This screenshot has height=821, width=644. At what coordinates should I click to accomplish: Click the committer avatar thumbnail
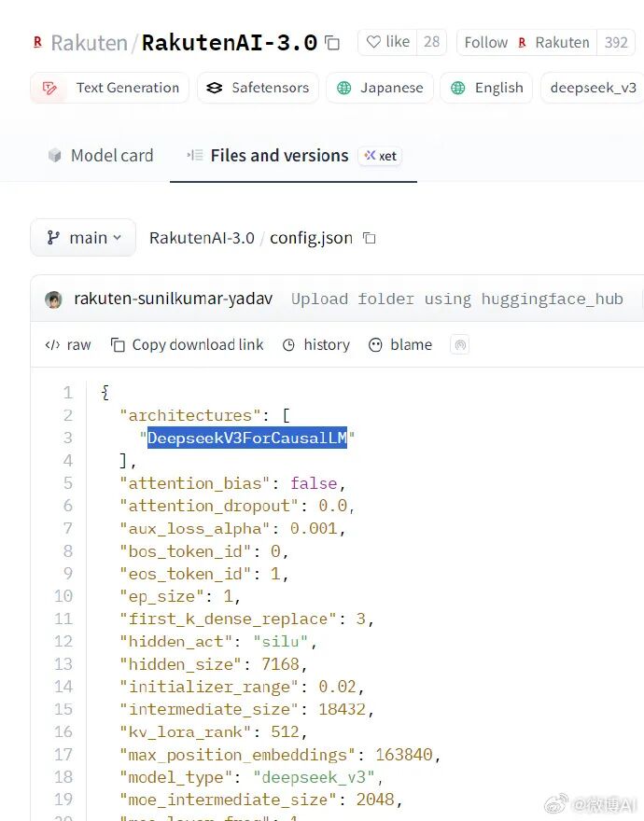[54, 299]
